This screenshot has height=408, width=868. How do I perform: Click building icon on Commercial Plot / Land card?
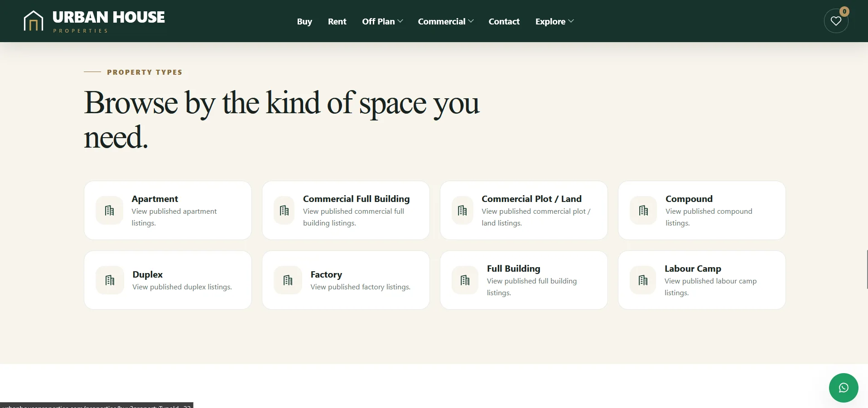point(463,211)
